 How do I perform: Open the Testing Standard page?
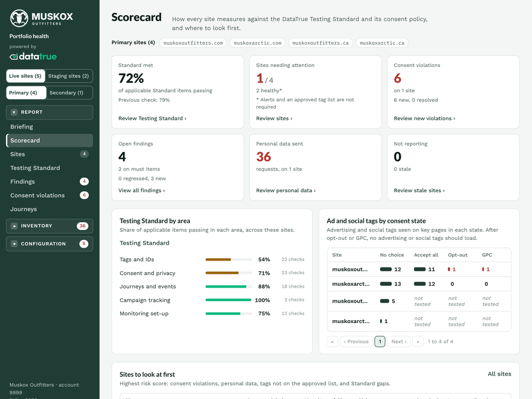[x=49, y=168]
